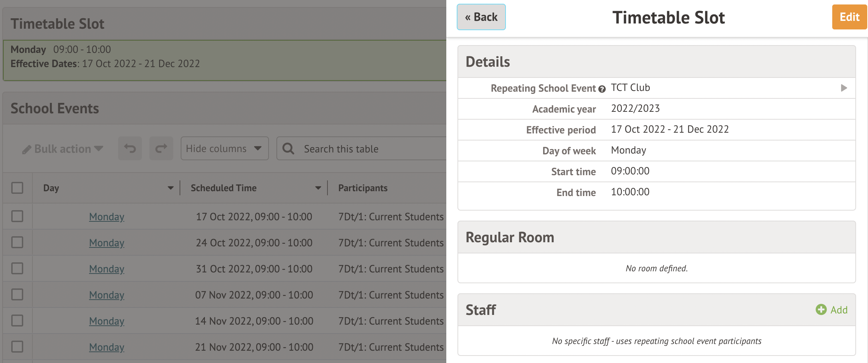Click the Participants column header
Viewport: 868px width, 363px height.
click(363, 188)
